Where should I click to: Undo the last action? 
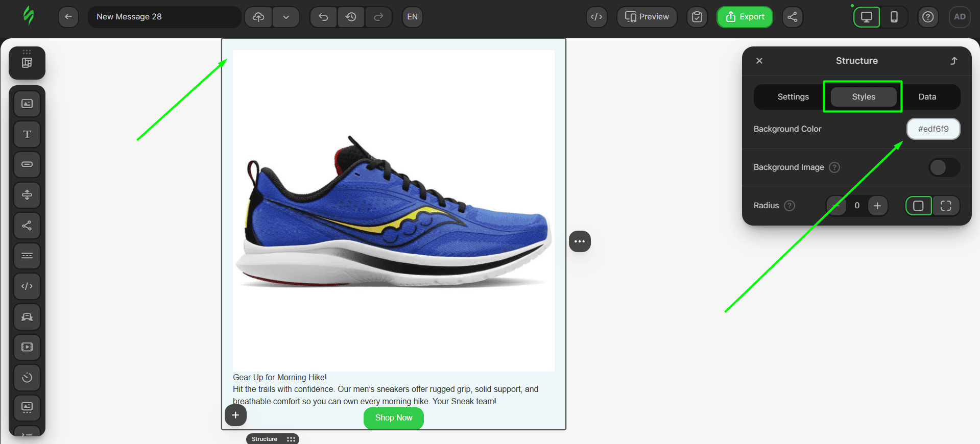tap(323, 17)
